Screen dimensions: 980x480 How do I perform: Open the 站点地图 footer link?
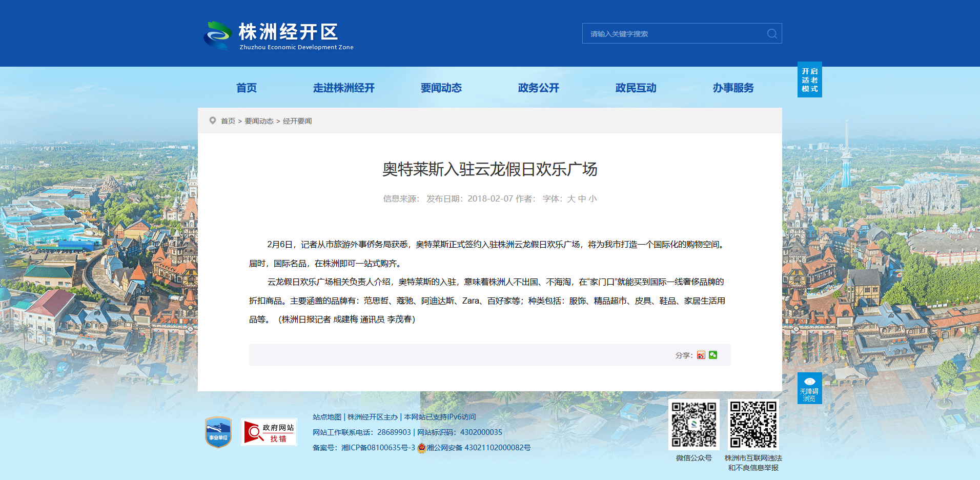point(327,417)
